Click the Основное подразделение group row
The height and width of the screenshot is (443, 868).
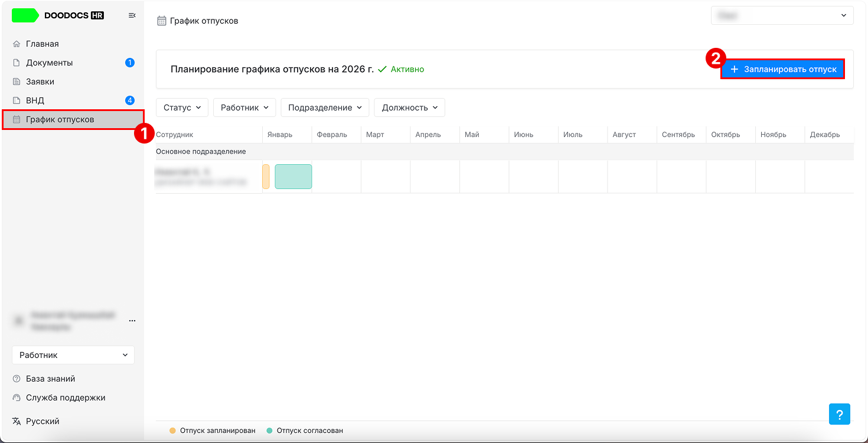505,152
